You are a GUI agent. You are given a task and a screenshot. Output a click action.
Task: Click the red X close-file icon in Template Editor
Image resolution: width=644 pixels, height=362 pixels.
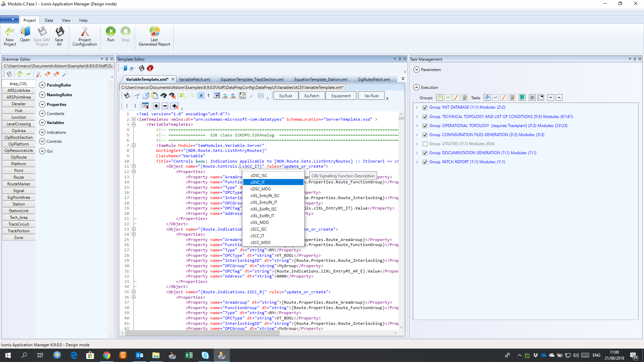pyautogui.click(x=150, y=68)
